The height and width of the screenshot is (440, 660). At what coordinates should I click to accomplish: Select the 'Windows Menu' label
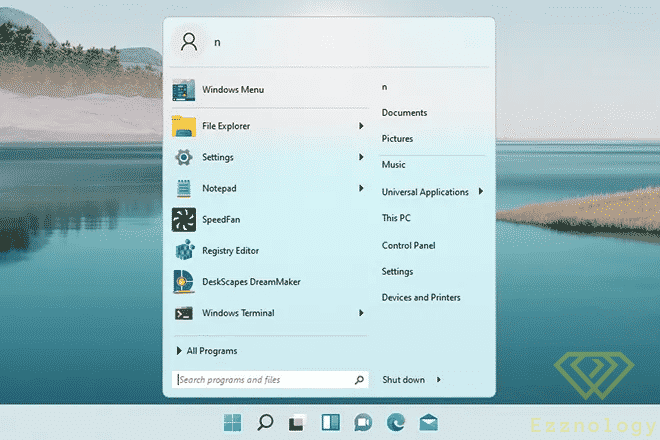coord(233,90)
